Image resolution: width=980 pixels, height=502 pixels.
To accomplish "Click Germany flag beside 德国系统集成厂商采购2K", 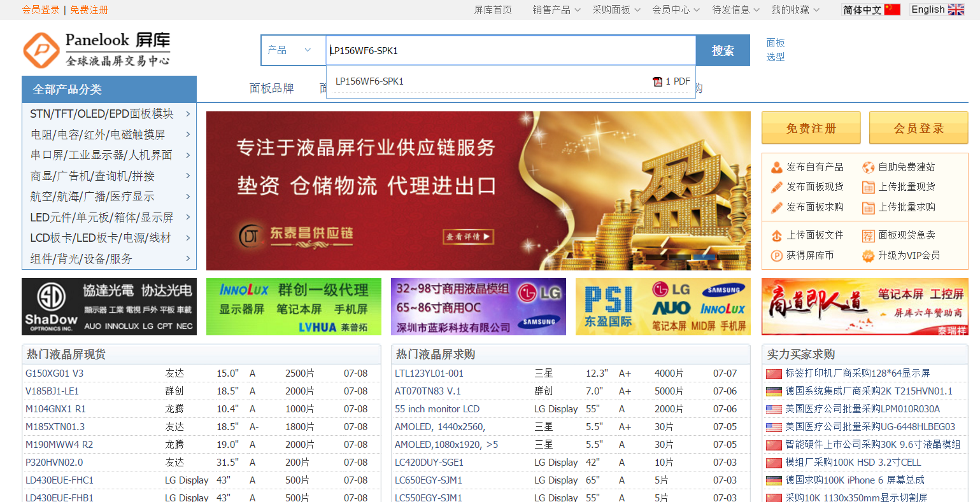I will tap(774, 391).
